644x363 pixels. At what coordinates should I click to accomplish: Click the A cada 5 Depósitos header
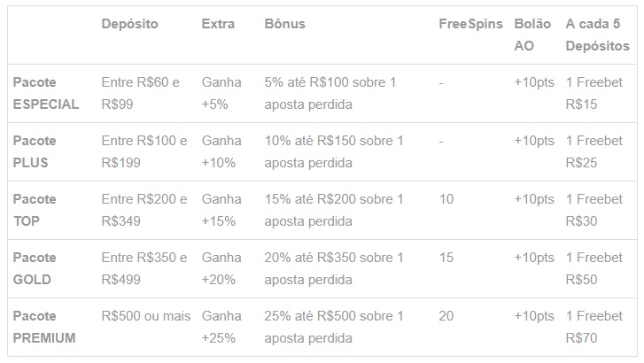tap(598, 35)
